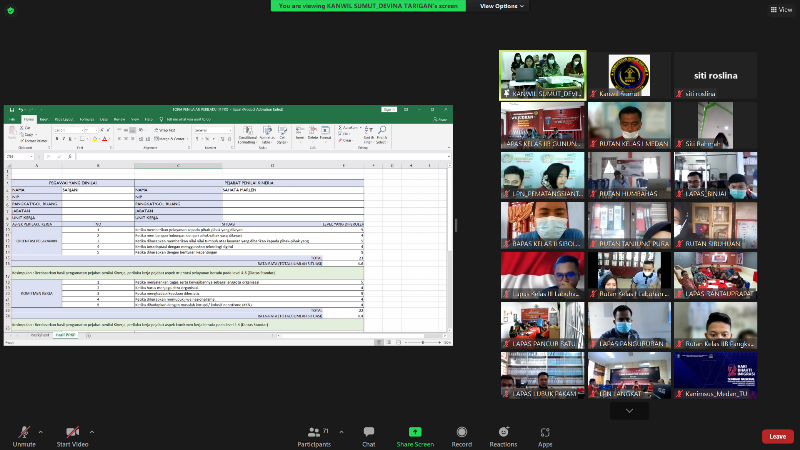Select the LAPAS PANCUR BATU video tile
The width and height of the screenshot is (800, 450).
543,325
